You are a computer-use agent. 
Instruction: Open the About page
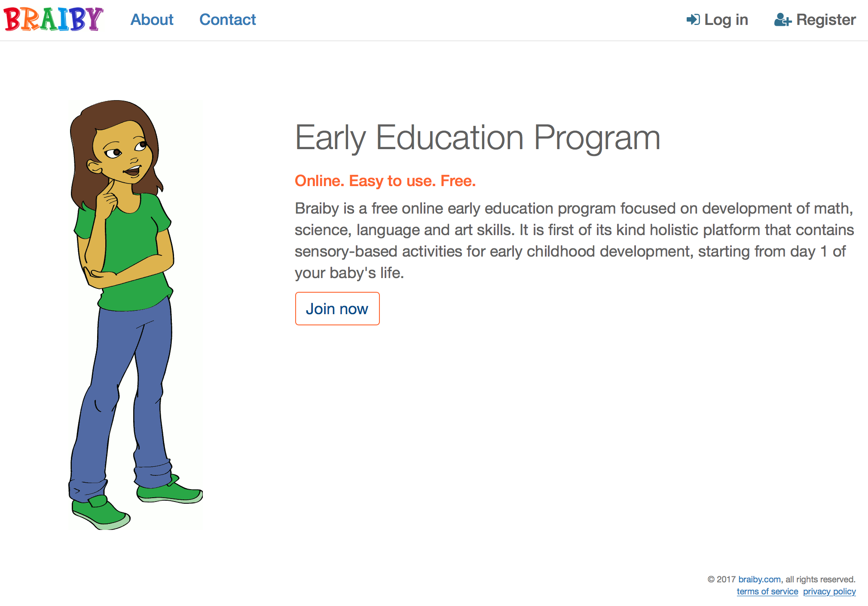pyautogui.click(x=152, y=20)
